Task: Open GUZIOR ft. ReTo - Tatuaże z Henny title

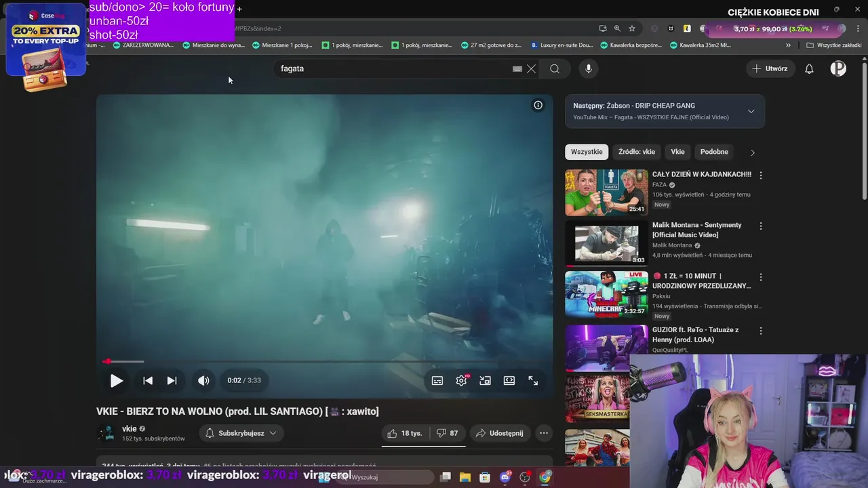Action: click(696, 335)
